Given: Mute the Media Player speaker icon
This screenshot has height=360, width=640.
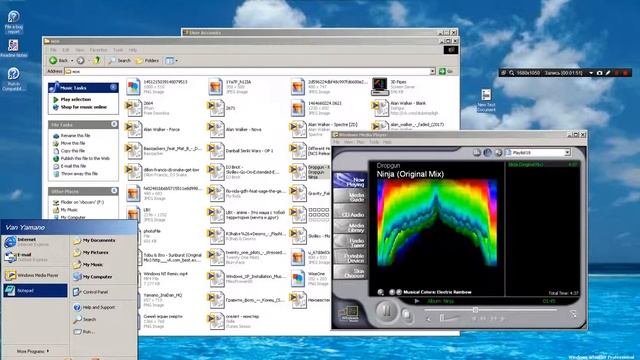Looking at the screenshot, I should click(x=429, y=318).
